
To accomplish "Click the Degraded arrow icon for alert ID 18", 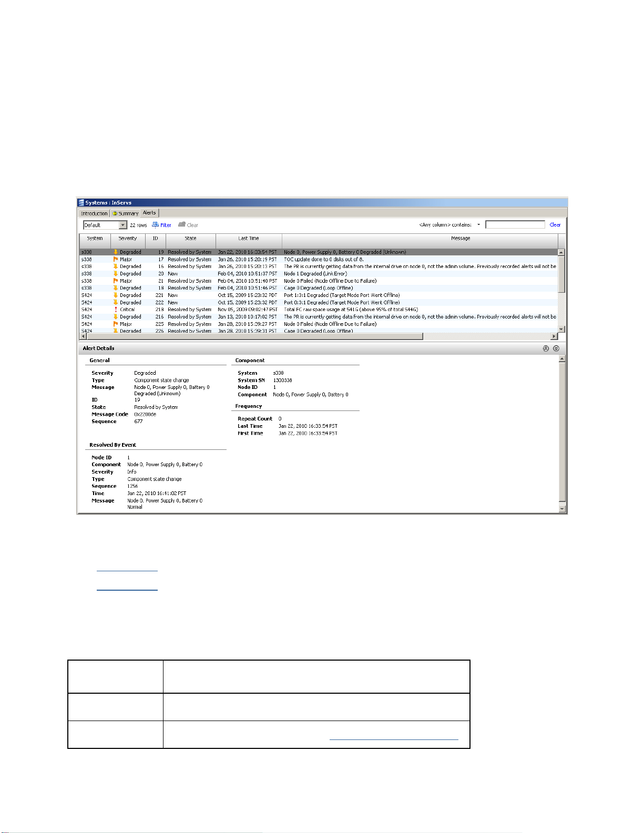I will pyautogui.click(x=116, y=288).
